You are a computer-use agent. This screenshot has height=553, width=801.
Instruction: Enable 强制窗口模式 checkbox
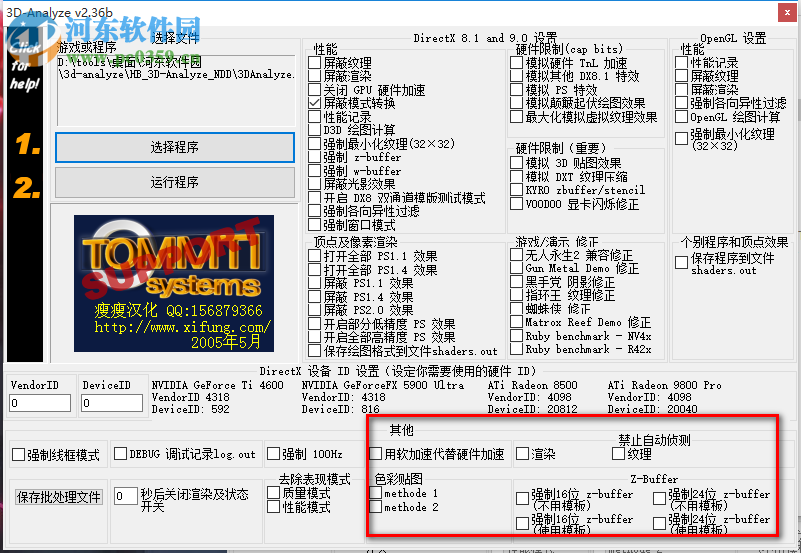click(315, 225)
